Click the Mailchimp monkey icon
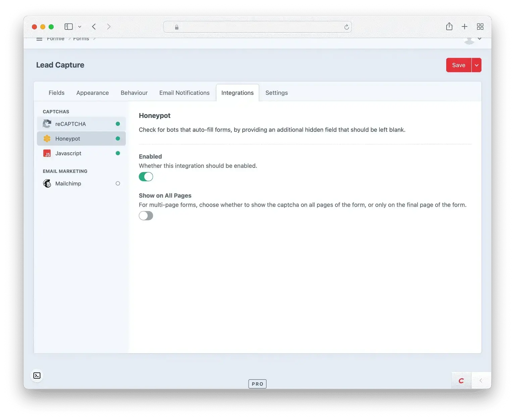Screen dimensions: 515x420 pos(47,183)
